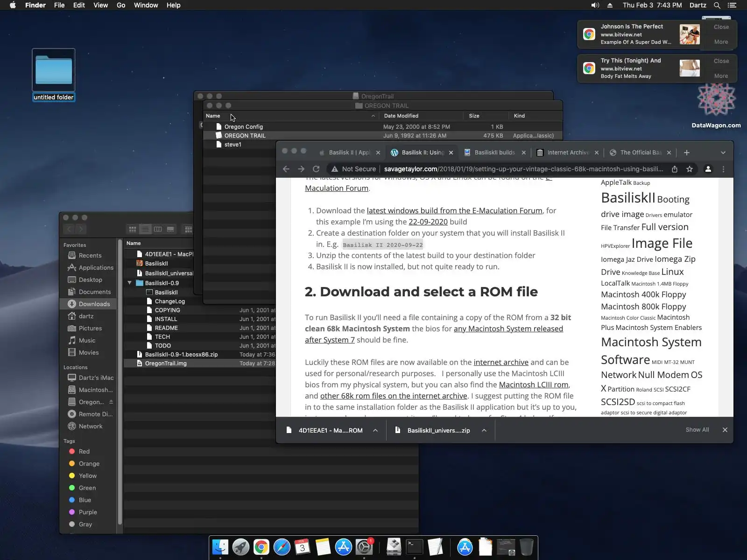Image resolution: width=747 pixels, height=560 pixels.
Task: Click More on the Try This (Tonight) notification
Action: [721, 76]
